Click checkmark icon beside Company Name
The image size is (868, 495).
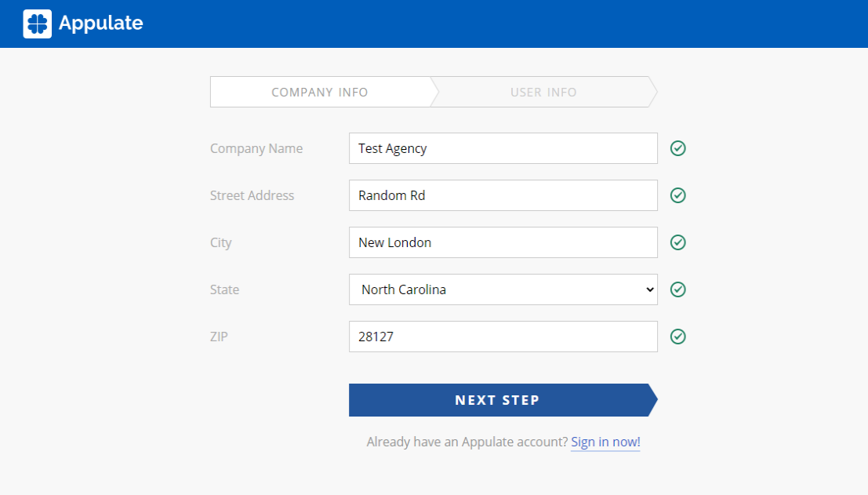(x=678, y=148)
